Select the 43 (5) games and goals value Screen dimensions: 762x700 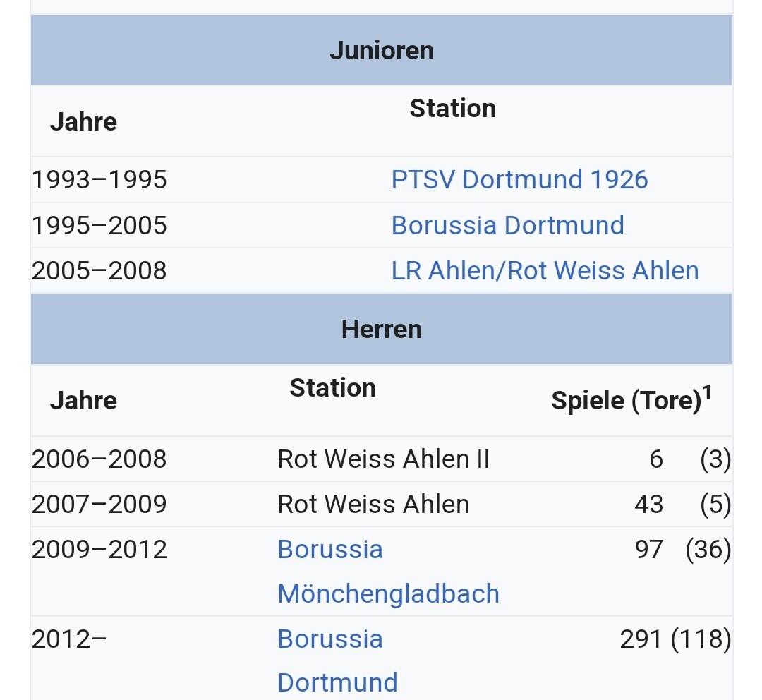coord(682,504)
